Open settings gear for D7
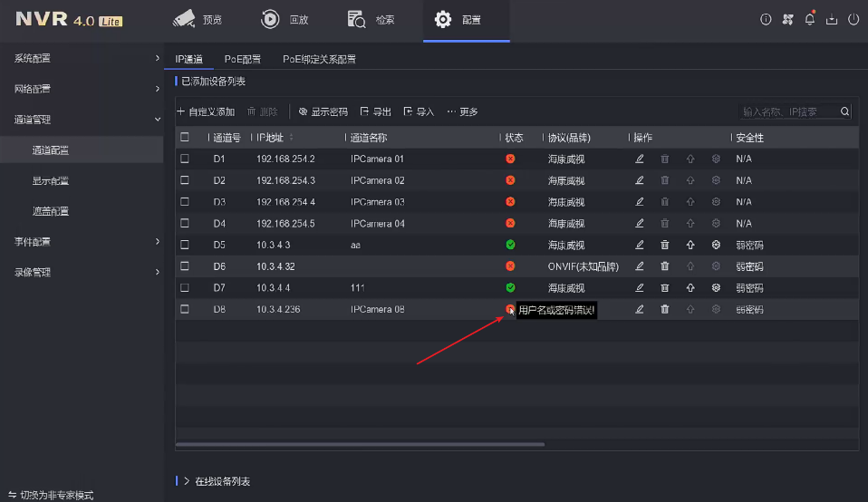The image size is (868, 502). pyautogui.click(x=716, y=288)
